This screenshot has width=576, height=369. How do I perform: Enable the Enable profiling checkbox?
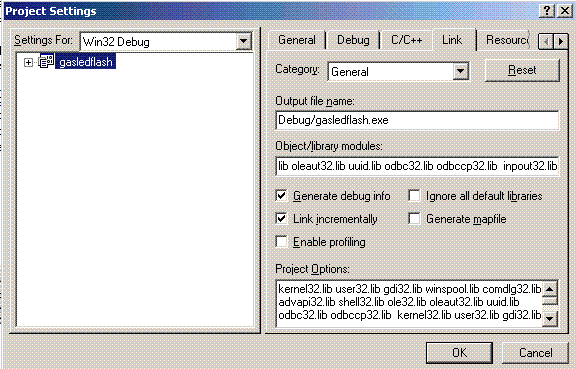[281, 242]
